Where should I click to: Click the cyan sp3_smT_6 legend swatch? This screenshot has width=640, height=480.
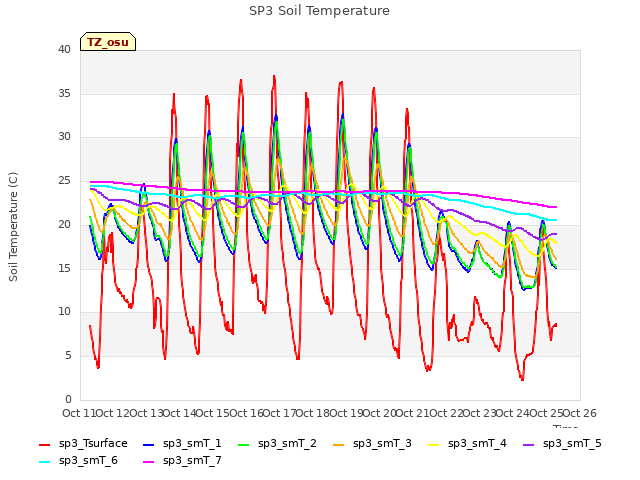click(44, 462)
